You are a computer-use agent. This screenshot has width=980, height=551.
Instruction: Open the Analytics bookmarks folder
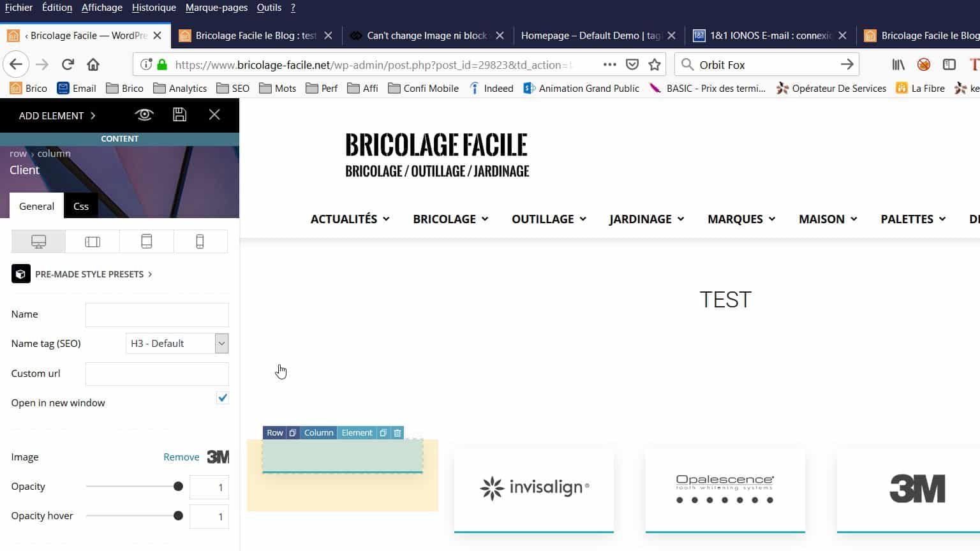pos(180,89)
